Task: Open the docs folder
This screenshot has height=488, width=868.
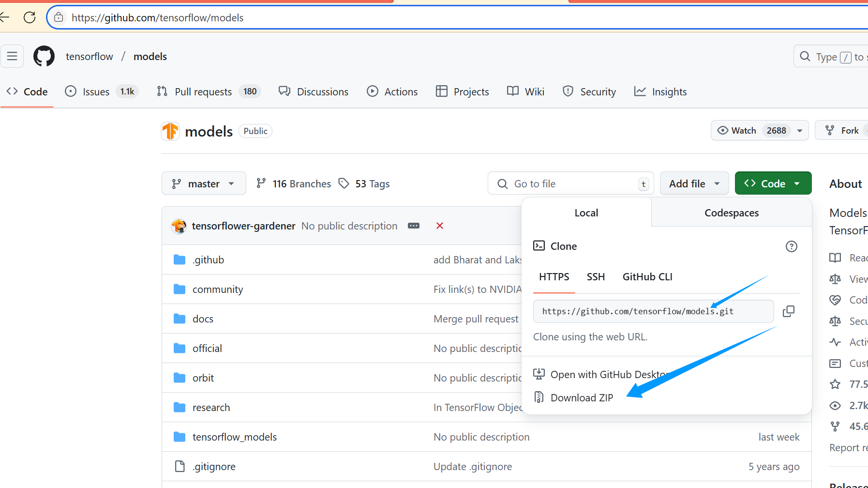Action: pyautogui.click(x=203, y=319)
